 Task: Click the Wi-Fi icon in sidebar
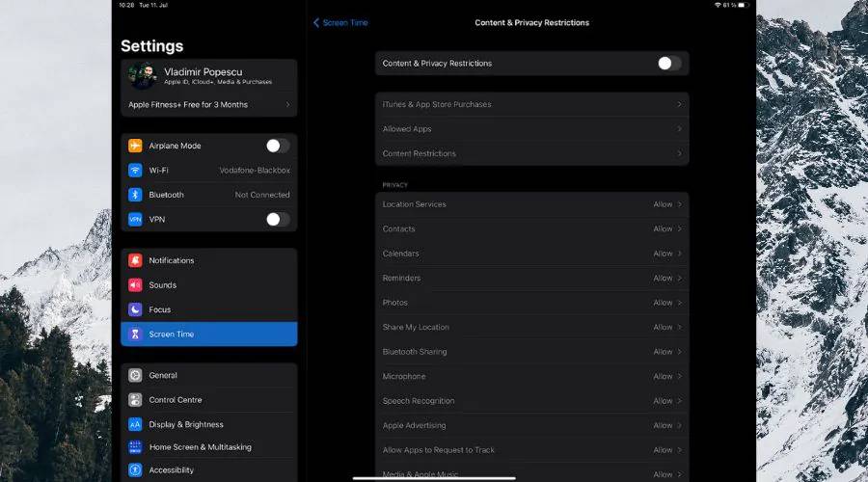click(x=135, y=170)
